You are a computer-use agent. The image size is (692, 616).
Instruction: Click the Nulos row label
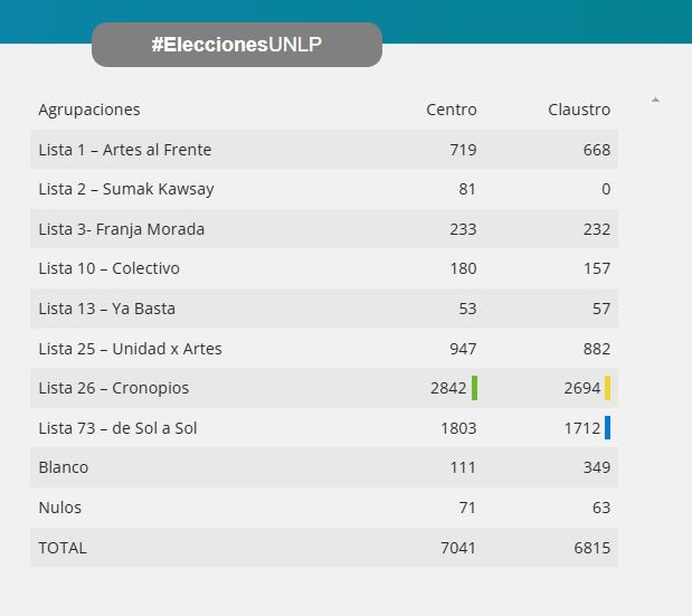60,507
